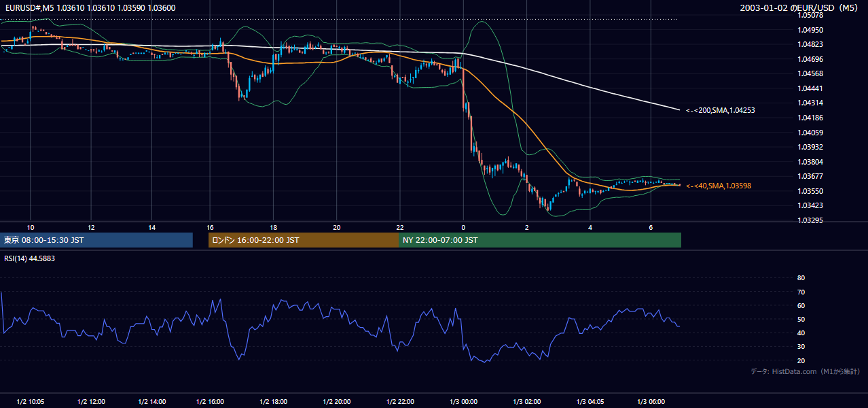Select the ロンドン 16:00-22:00 JST session bar

pos(304,240)
